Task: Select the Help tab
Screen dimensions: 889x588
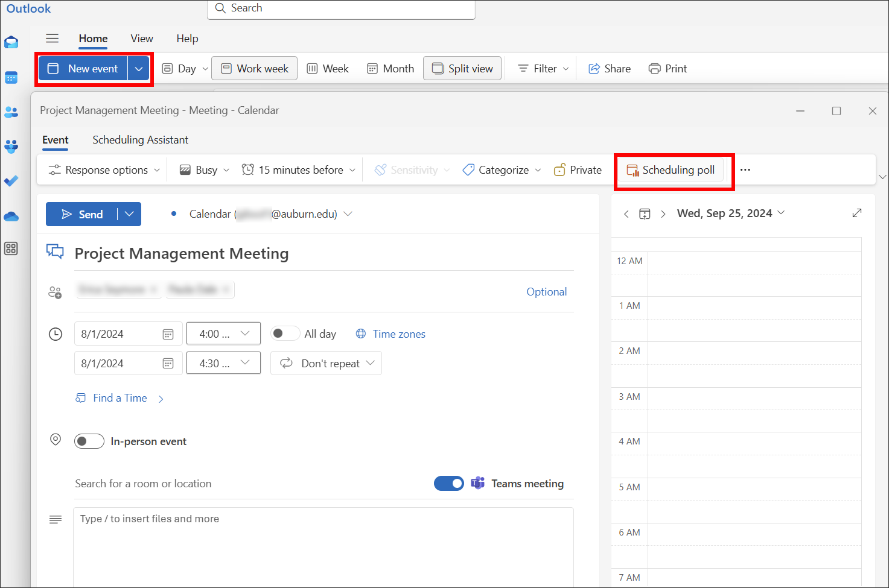Action: click(187, 39)
